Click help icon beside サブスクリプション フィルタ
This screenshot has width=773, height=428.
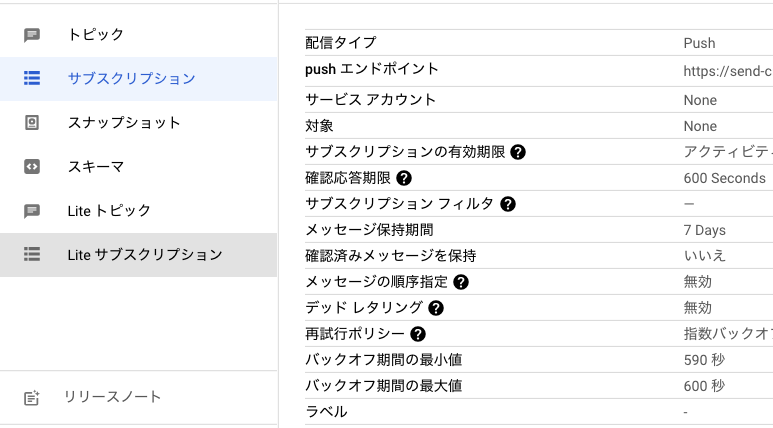(508, 204)
